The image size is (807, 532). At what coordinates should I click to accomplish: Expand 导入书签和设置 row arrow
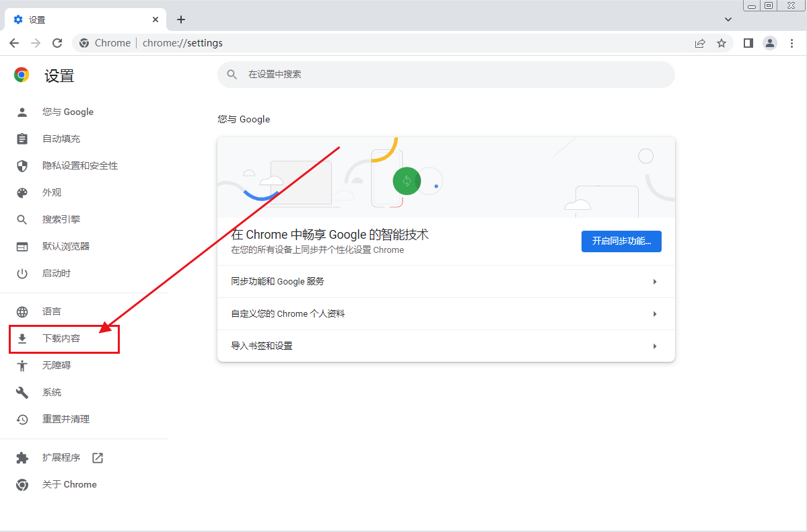point(655,346)
